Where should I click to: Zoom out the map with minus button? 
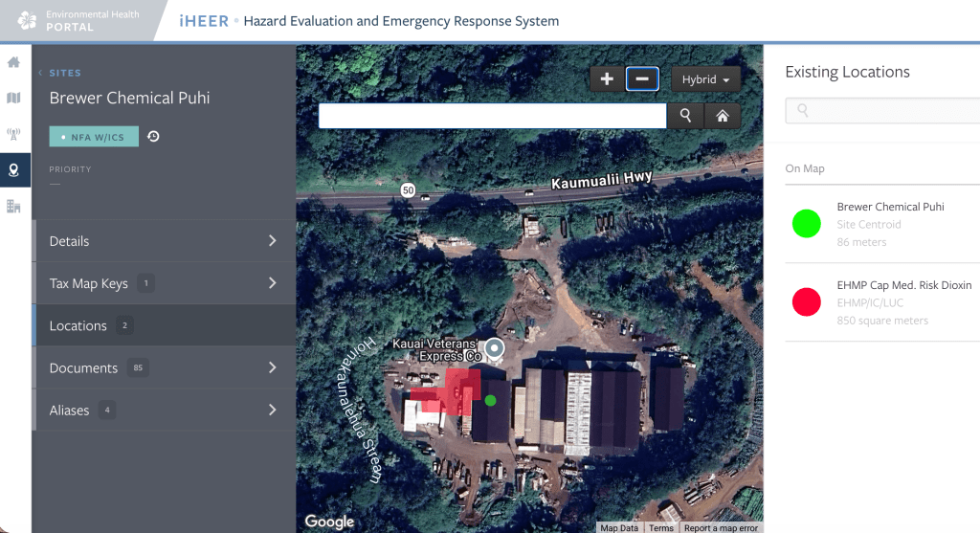[642, 78]
